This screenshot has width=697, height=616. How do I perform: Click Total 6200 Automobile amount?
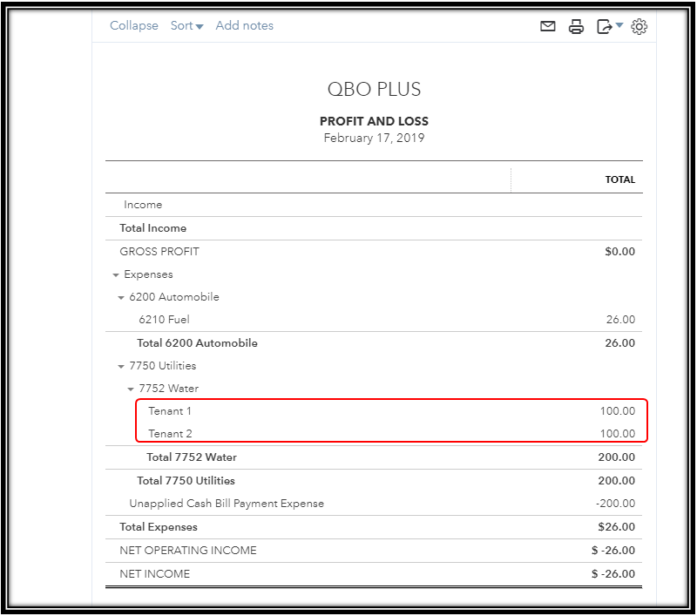(x=620, y=343)
